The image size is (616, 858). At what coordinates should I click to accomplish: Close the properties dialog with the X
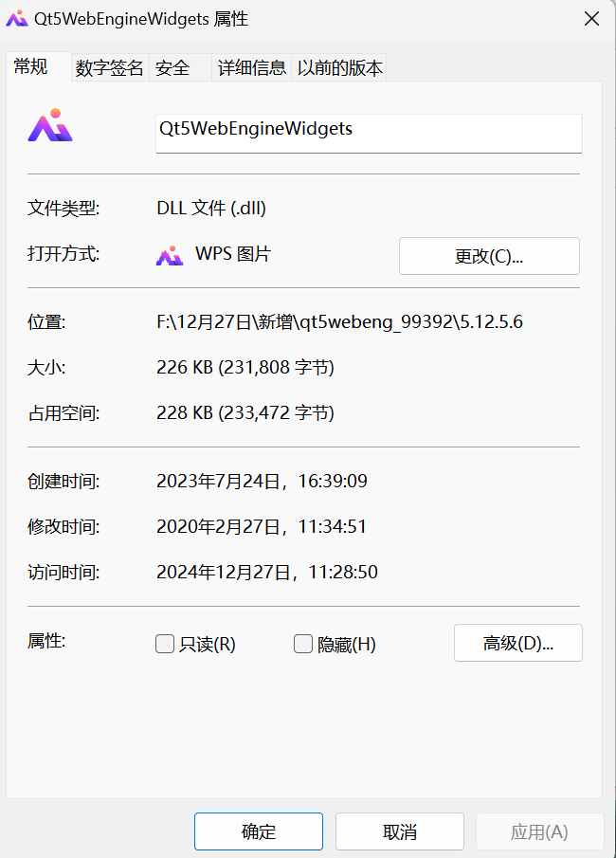591,19
